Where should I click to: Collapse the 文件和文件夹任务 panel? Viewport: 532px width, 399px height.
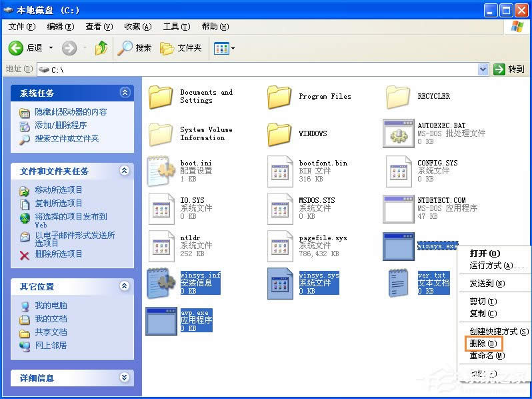[125, 171]
